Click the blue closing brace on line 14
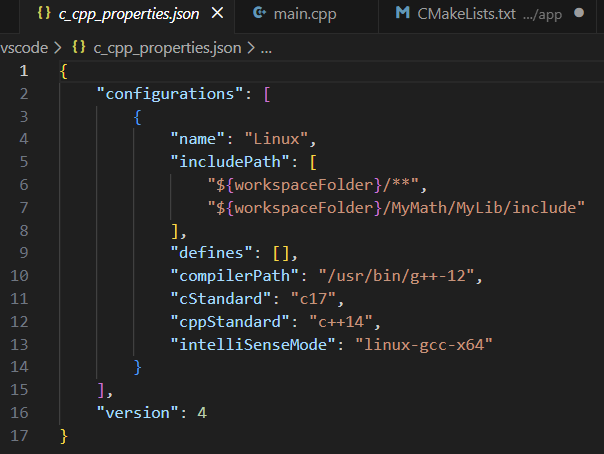This screenshot has width=604, height=454. tap(138, 367)
